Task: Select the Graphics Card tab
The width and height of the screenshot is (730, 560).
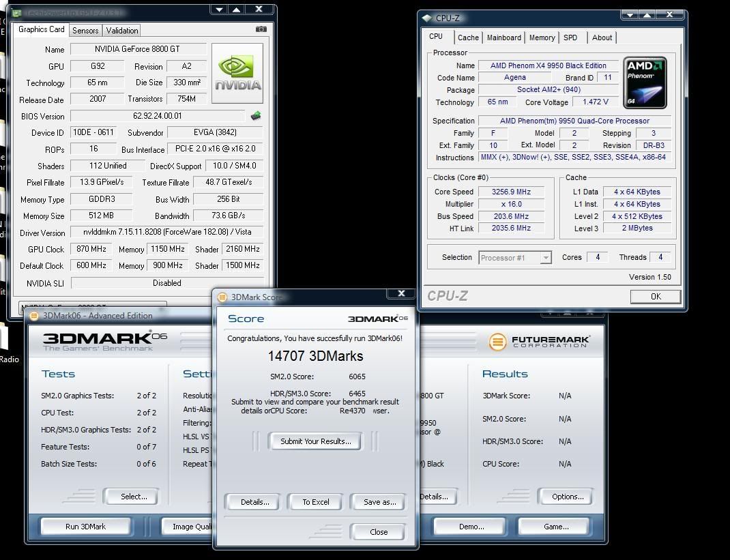Action: click(41, 29)
